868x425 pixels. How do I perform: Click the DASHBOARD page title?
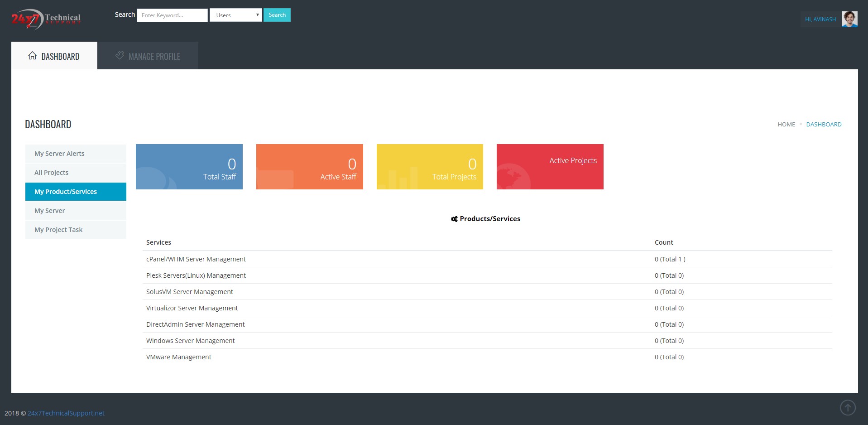(48, 124)
